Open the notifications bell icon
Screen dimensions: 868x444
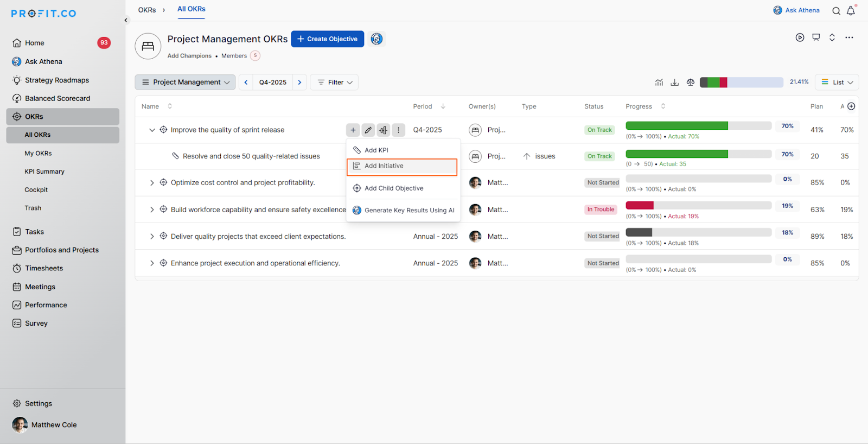851,10
